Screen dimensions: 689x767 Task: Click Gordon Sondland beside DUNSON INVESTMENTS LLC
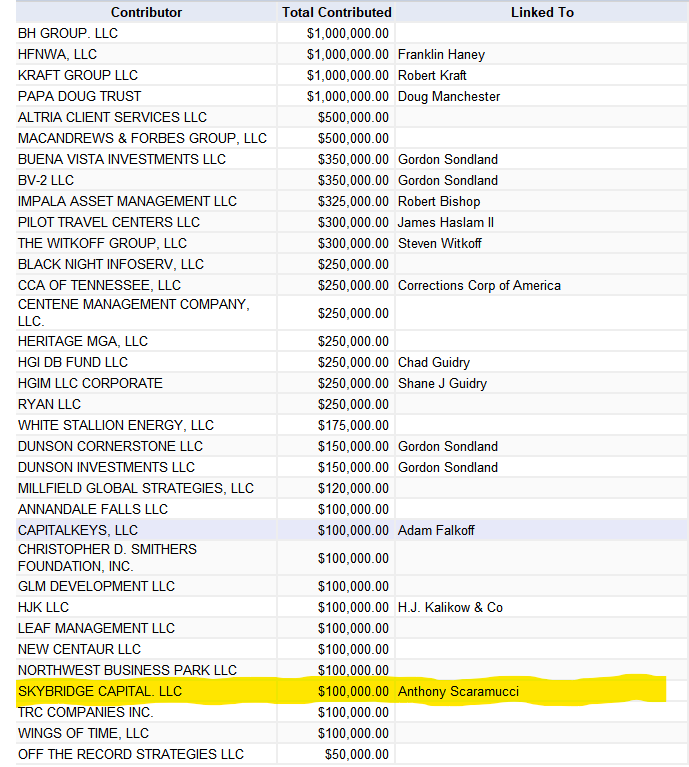pos(542,468)
